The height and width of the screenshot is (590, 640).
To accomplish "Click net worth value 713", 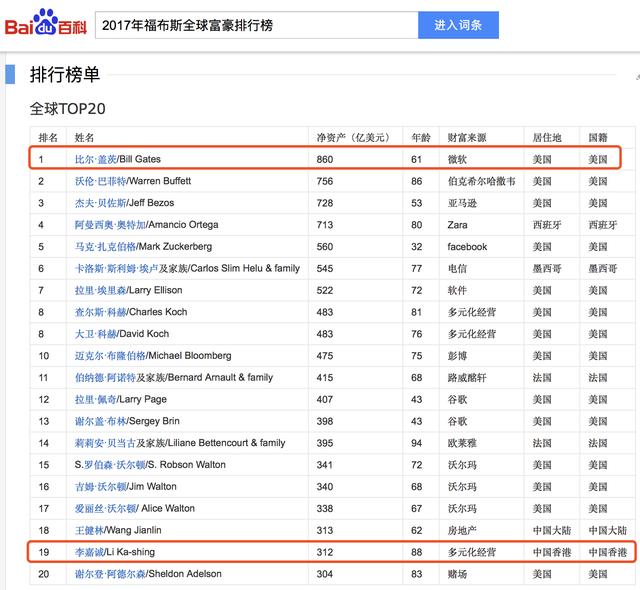I will coord(324,225).
